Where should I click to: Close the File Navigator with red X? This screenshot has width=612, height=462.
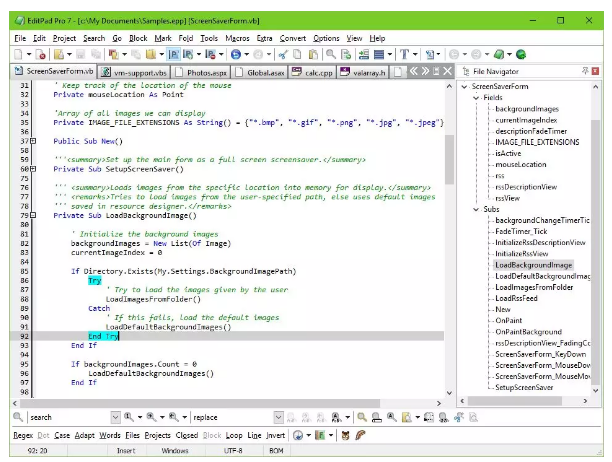(595, 71)
